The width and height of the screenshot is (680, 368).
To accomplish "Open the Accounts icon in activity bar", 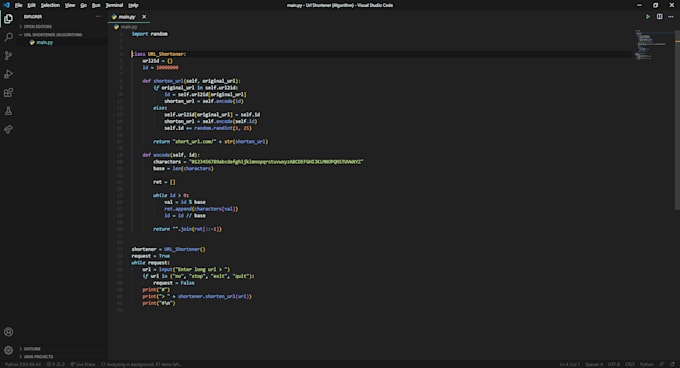I will click(8, 332).
